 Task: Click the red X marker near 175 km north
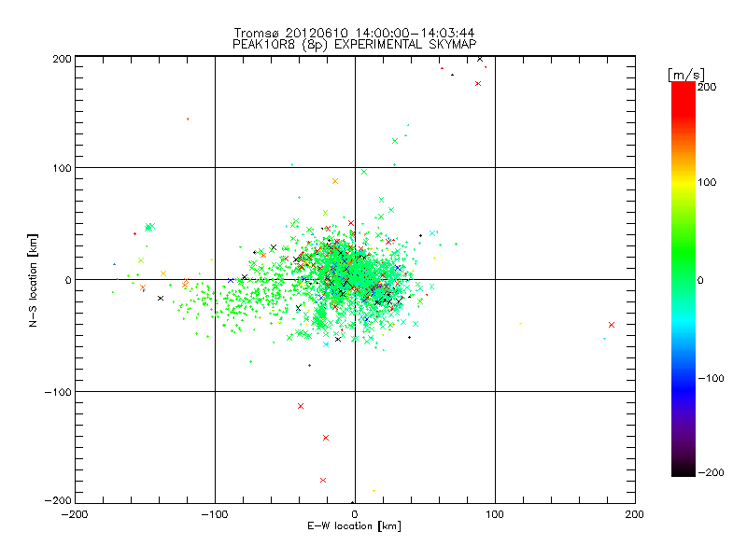(x=478, y=84)
